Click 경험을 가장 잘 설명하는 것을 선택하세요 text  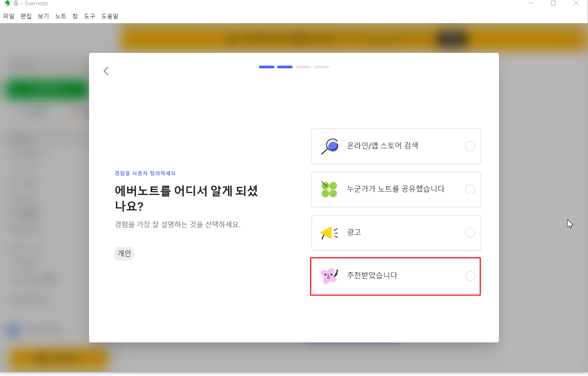point(178,225)
